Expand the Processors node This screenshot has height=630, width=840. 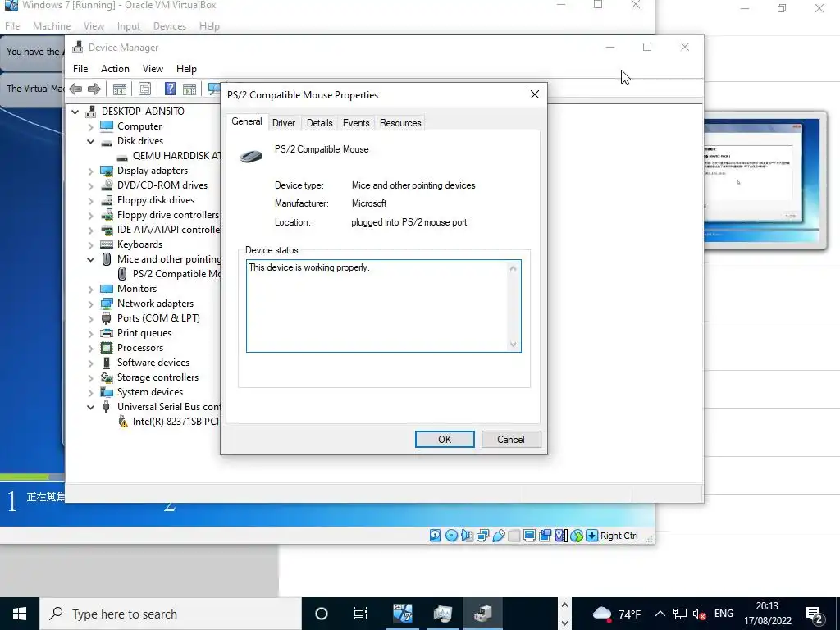pos(90,348)
